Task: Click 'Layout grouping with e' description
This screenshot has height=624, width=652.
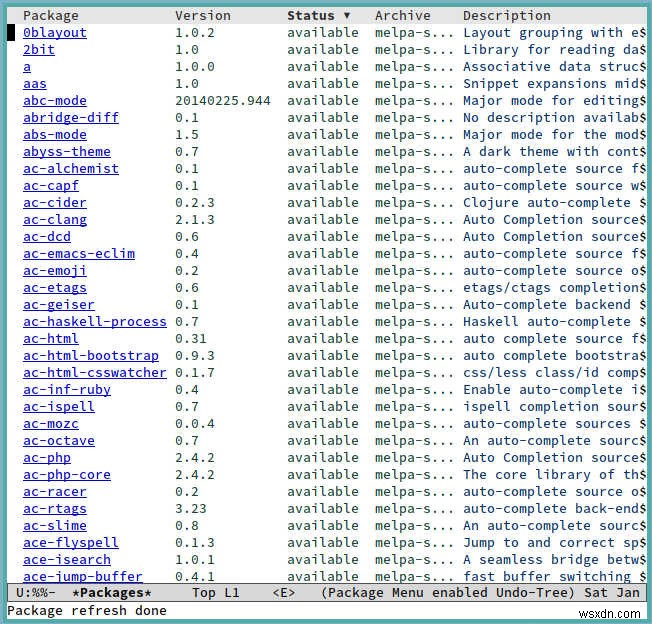Action: click(x=553, y=32)
